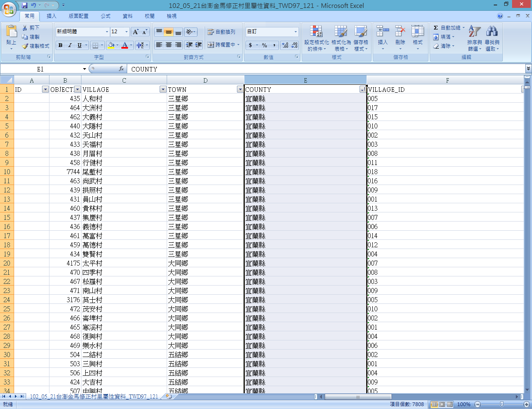This screenshot has height=409, width=532.
Task: Click the formula bar showing COUNTY
Action: point(324,69)
